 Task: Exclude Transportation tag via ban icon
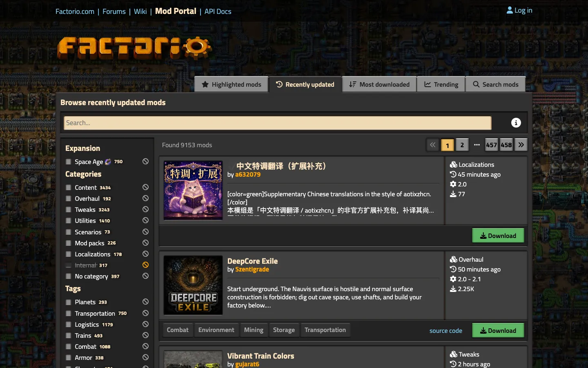point(145,313)
